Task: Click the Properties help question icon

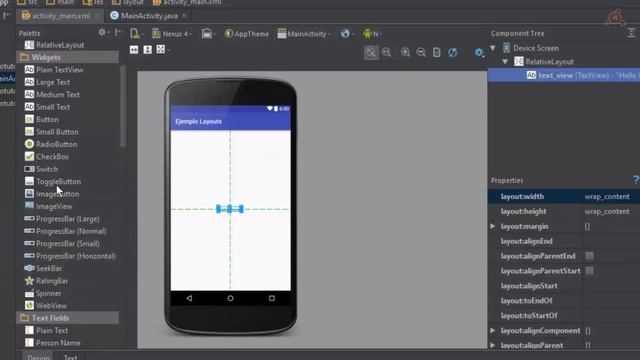Action: tap(636, 180)
